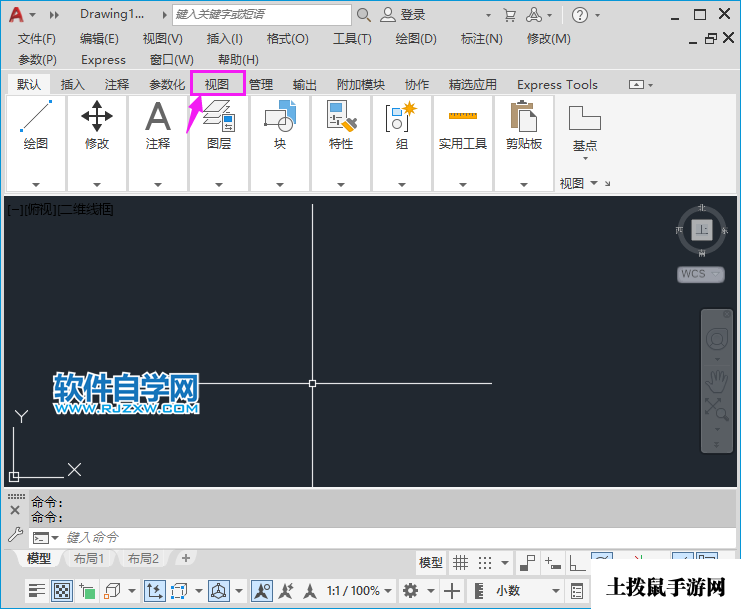Screen dimensions: 741x609
Task: Open the 实用工具 (Utilities) ruler icon
Action: pos(463,115)
